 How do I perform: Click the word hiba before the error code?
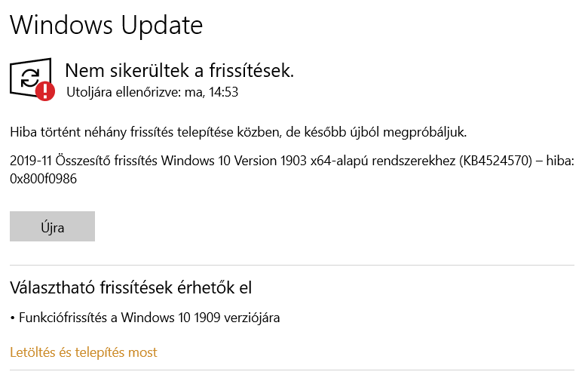tap(560, 161)
